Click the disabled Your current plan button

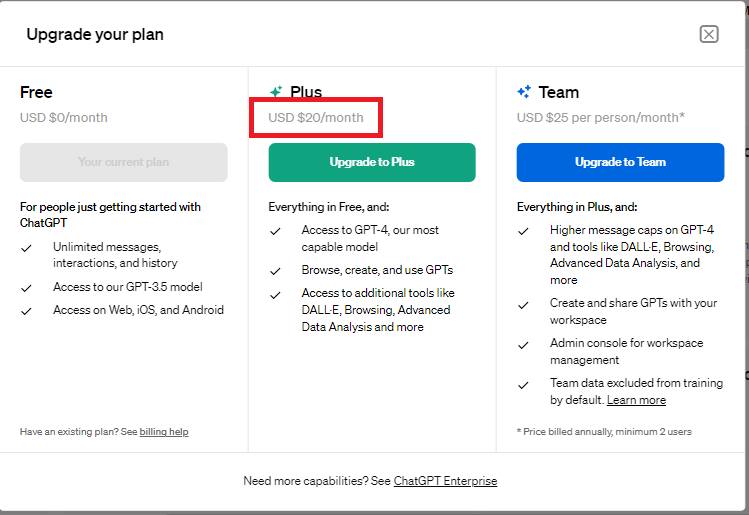pos(124,162)
